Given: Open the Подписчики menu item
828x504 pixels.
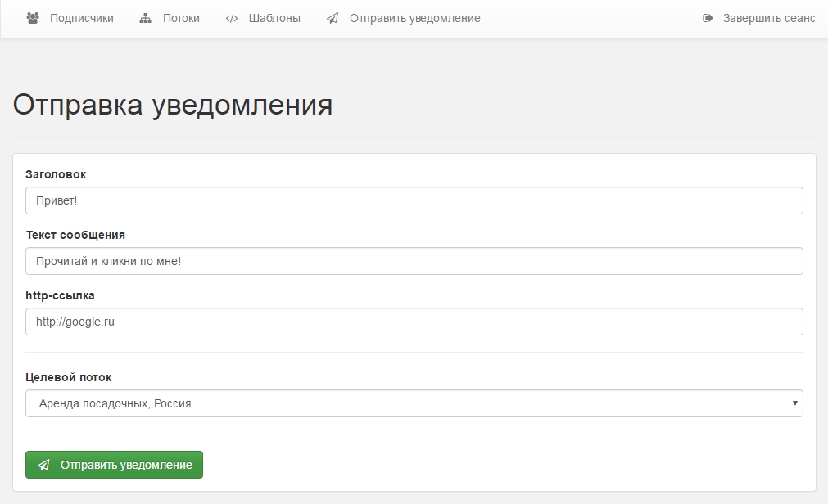Looking at the screenshot, I should tap(81, 18).
